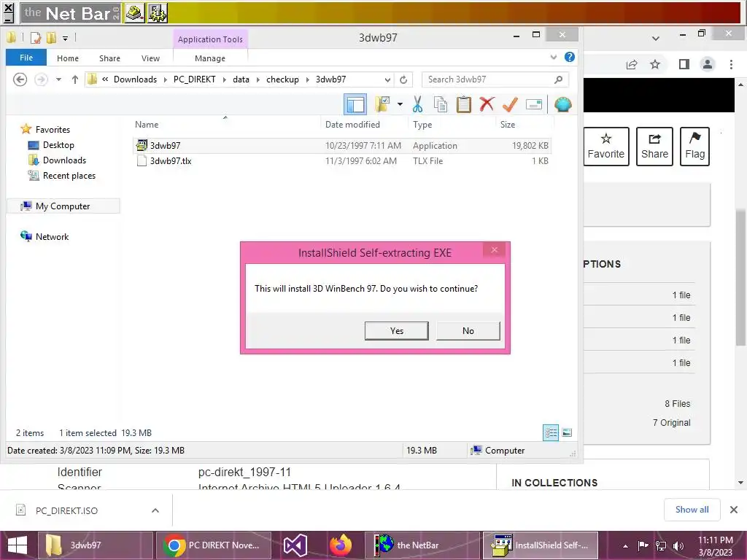Expand the breadcrumb arrow after data
Image resolution: width=747 pixels, height=560 pixels.
[x=258, y=79]
